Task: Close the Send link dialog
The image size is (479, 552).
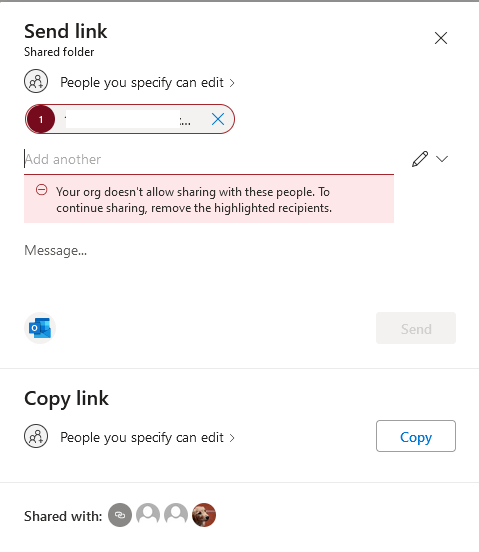Action: pos(441,38)
